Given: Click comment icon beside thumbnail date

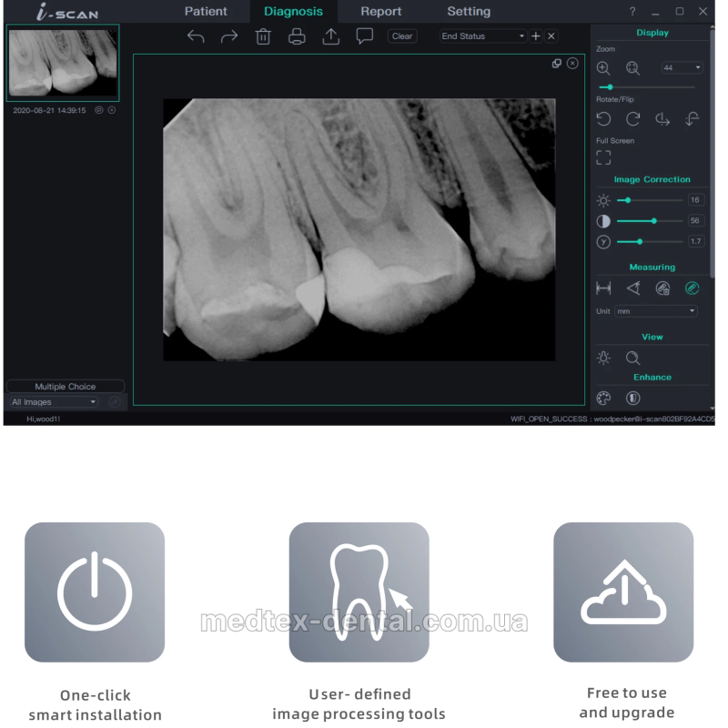Looking at the screenshot, I should (x=98, y=110).
